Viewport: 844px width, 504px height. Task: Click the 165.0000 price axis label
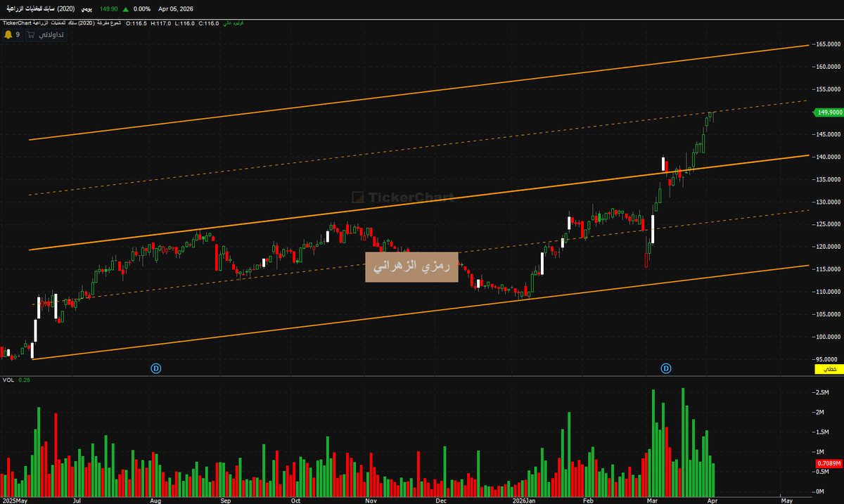tap(827, 44)
